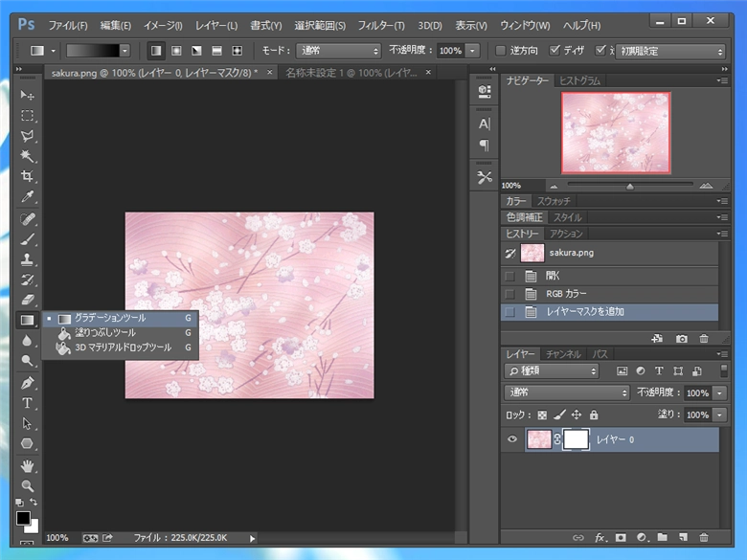Select the Magic Wand tool
This screenshot has width=747, height=560.
tap(28, 156)
